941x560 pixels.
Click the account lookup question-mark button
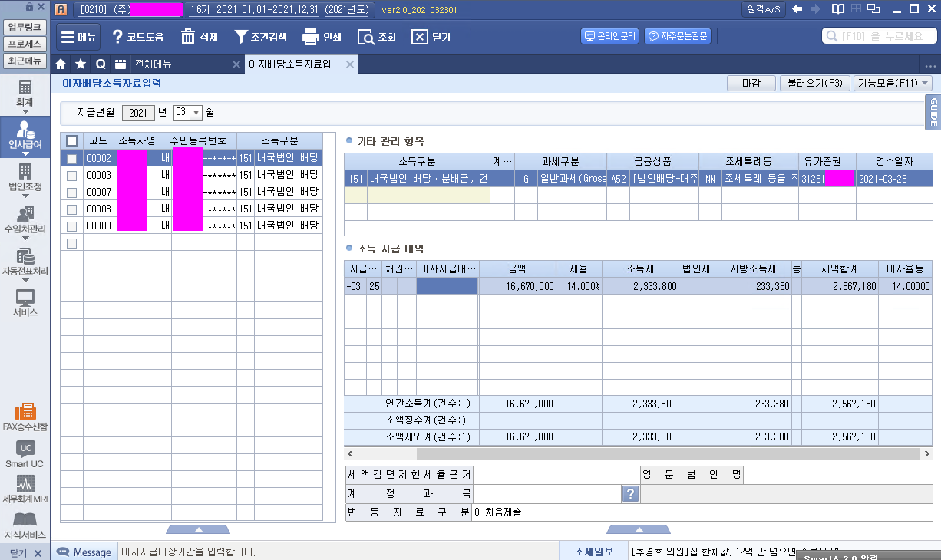click(631, 494)
